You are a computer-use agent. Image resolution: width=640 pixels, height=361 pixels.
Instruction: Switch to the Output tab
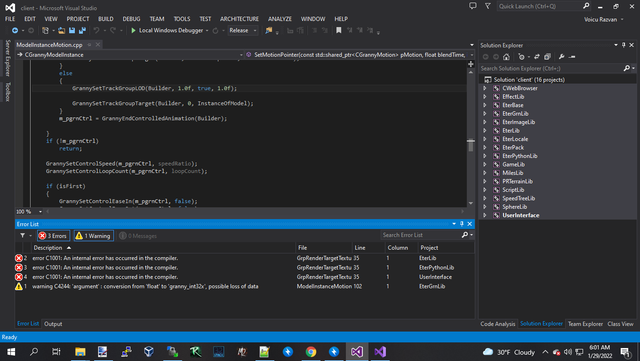(53, 324)
